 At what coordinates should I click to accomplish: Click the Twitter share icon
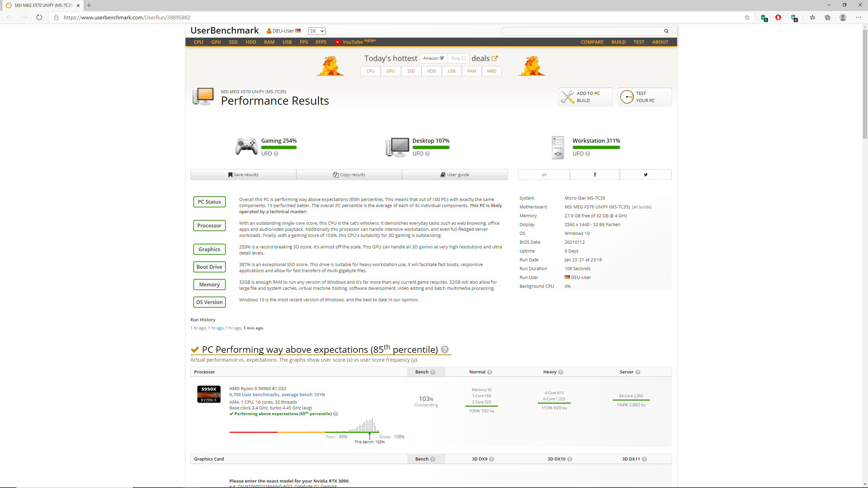646,175
